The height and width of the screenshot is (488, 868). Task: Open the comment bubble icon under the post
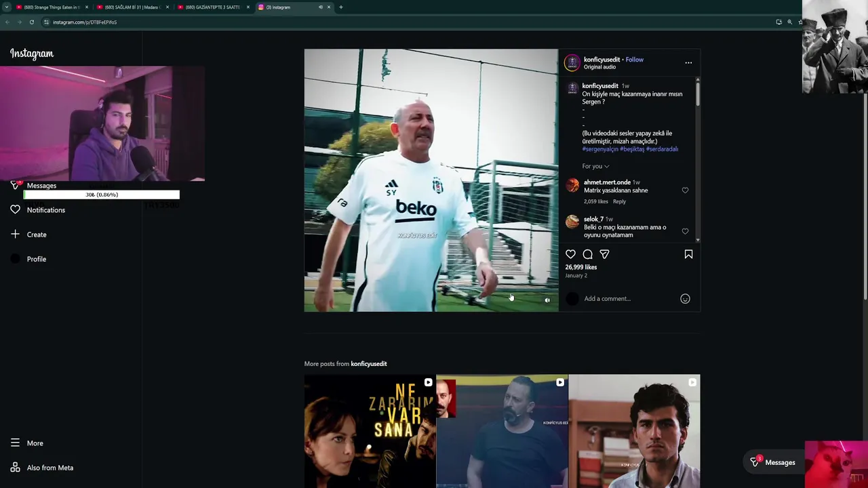[x=587, y=254]
